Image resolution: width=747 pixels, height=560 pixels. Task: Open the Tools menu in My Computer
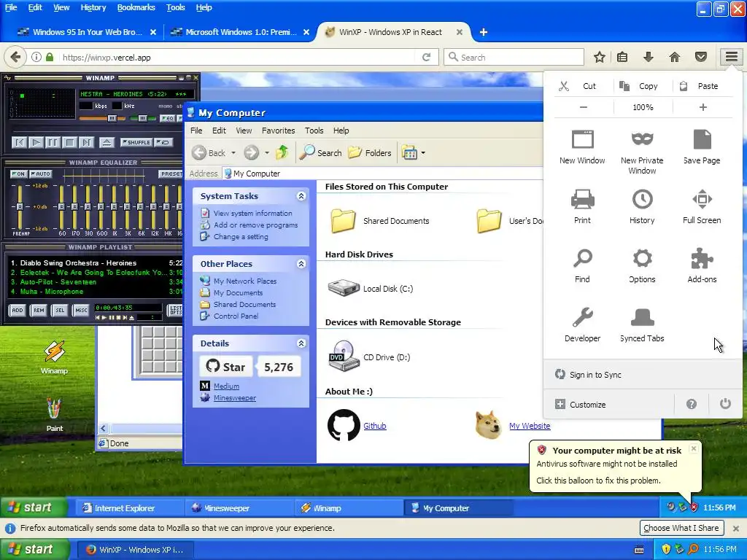point(314,131)
